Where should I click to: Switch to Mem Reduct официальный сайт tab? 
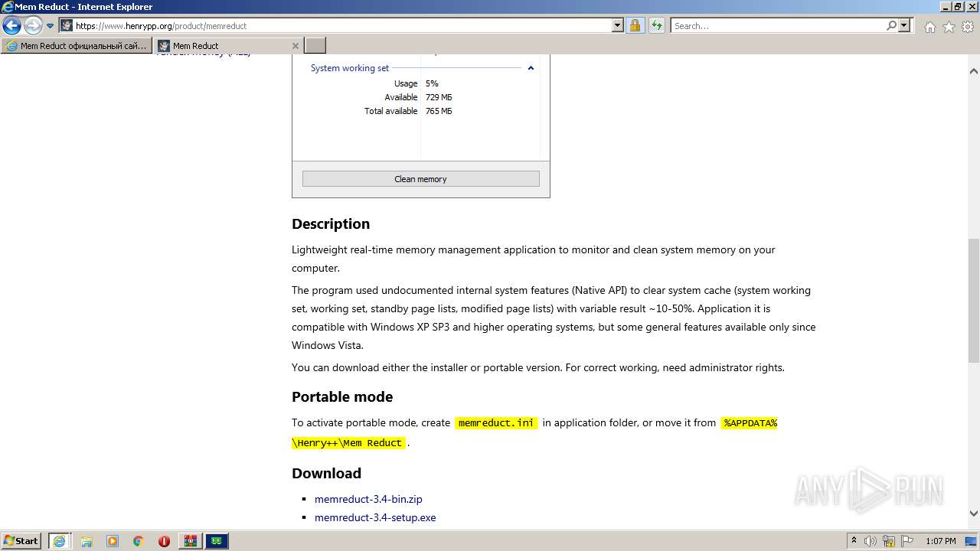pos(77,46)
